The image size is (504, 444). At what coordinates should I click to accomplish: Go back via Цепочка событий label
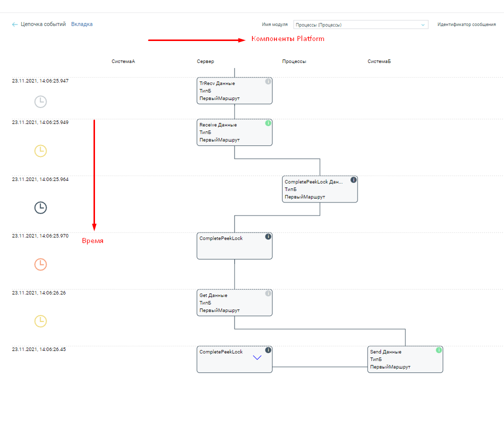[x=43, y=24]
